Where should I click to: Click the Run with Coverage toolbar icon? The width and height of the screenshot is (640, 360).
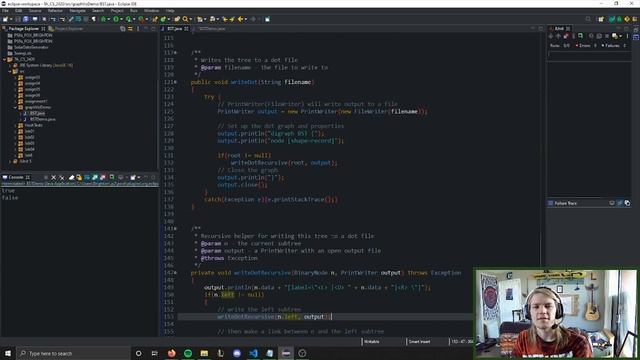[129, 19]
